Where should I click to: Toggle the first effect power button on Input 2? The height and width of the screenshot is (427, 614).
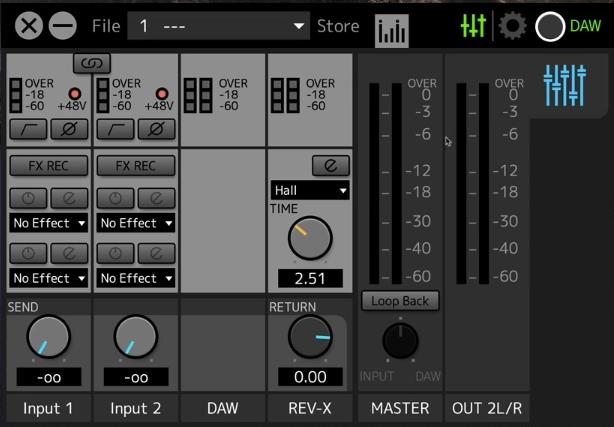tap(115, 198)
